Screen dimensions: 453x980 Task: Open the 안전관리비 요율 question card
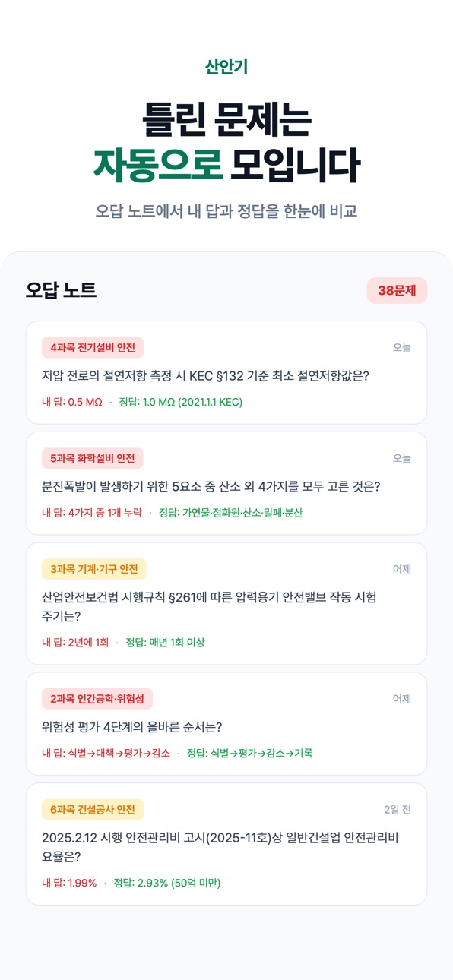pos(226,844)
